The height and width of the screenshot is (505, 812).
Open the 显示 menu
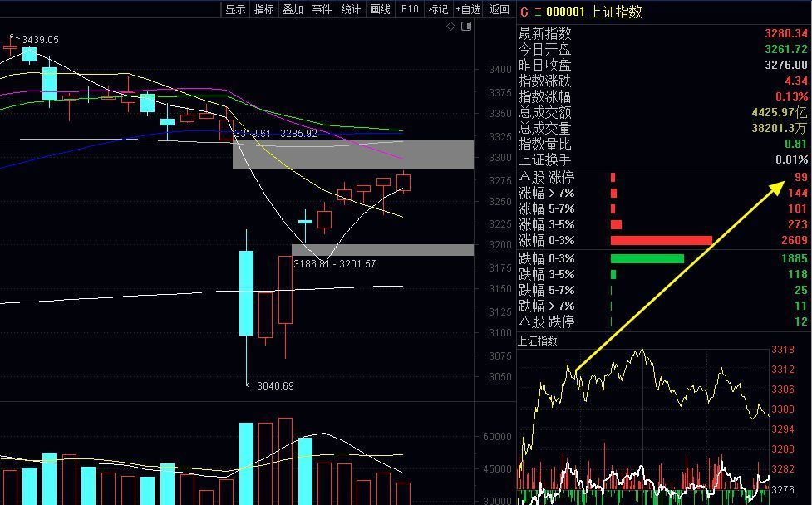tap(235, 9)
